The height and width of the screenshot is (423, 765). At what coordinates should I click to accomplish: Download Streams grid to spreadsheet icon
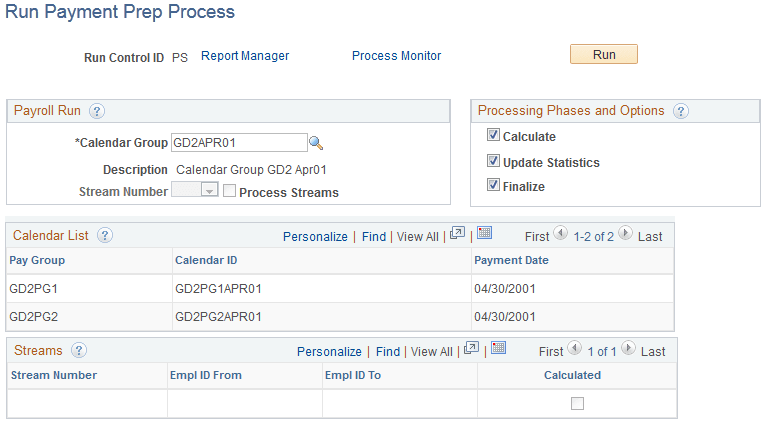[x=498, y=350]
